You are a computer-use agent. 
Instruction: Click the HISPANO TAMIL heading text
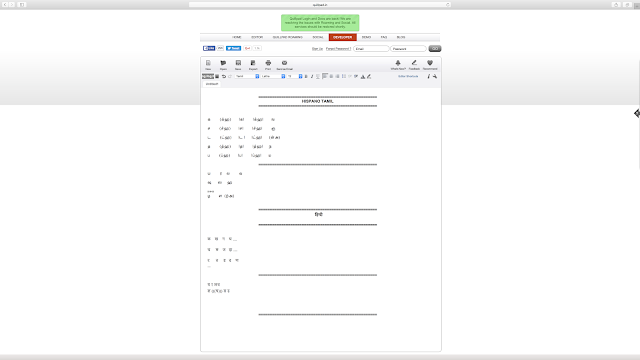318,101
